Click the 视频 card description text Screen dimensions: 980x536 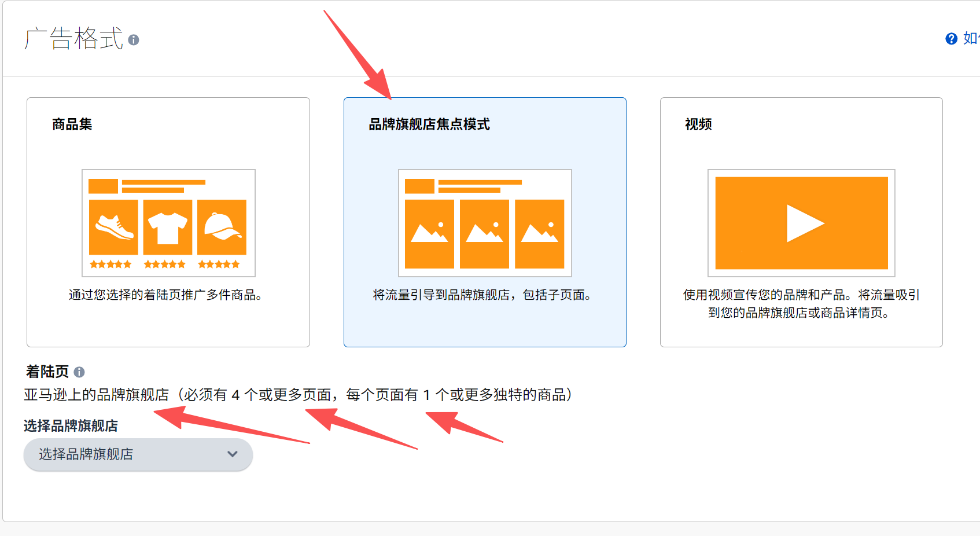coord(801,304)
